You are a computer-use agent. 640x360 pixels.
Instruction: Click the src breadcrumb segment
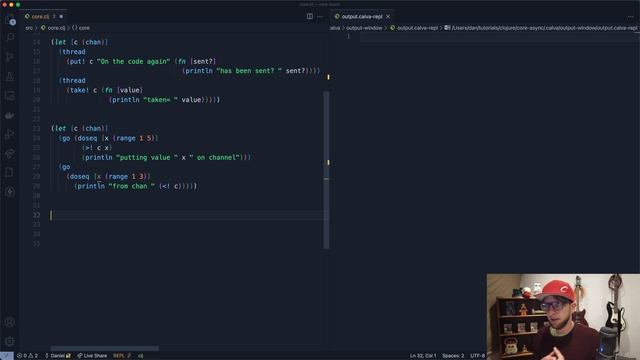(x=29, y=28)
